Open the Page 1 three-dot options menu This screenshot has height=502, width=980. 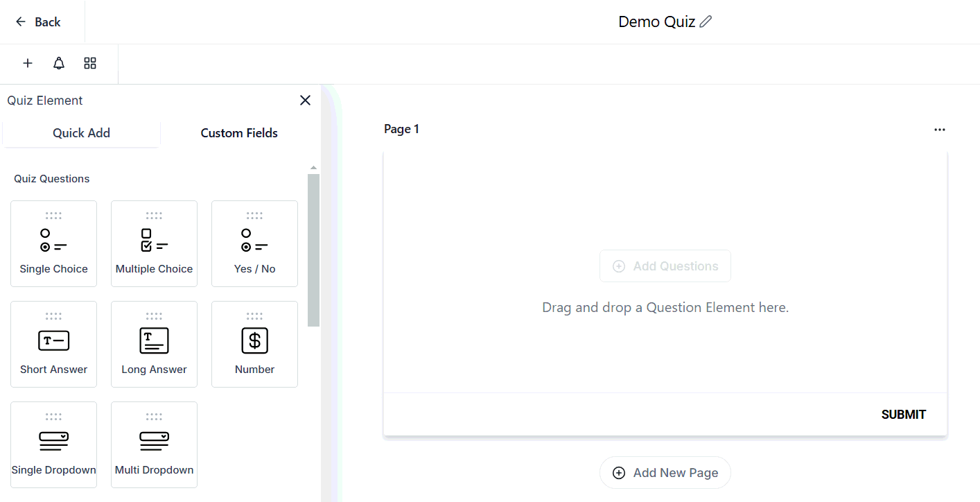click(x=939, y=130)
